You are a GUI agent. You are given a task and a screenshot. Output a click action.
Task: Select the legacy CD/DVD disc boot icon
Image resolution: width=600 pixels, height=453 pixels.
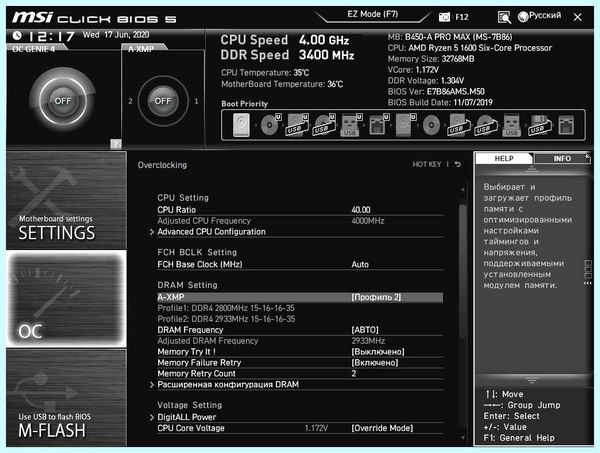click(x=431, y=125)
